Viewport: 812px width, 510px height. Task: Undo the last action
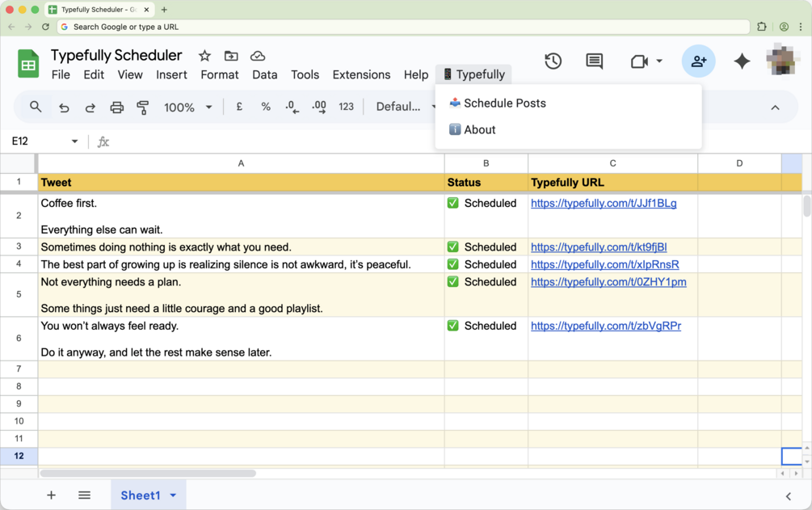64,107
